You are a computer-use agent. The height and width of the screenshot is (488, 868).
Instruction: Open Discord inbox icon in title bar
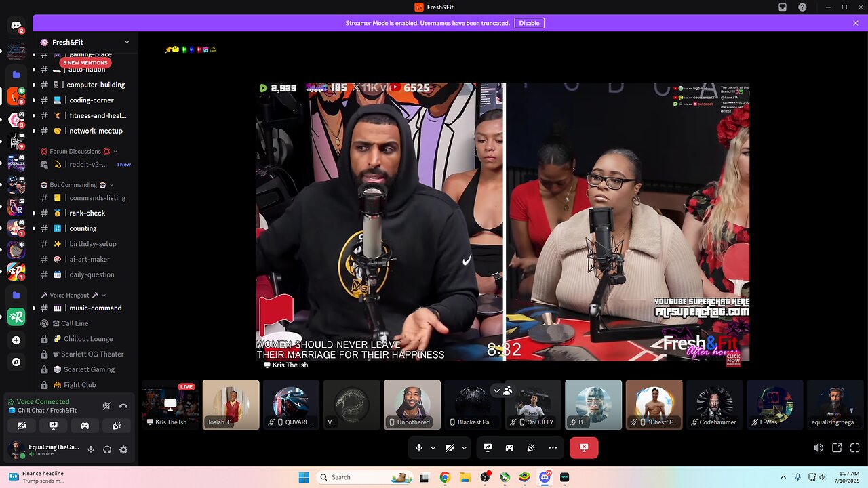click(783, 7)
